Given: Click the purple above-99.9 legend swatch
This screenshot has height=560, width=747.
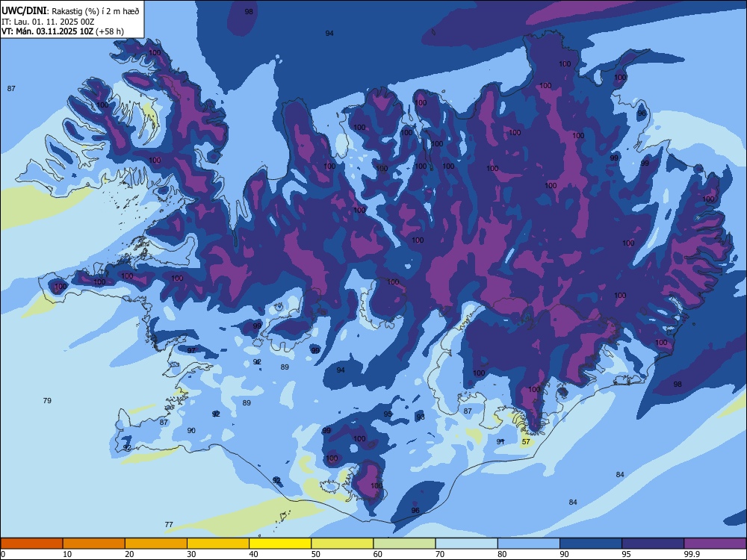Looking at the screenshot, I should pyautogui.click(x=715, y=544).
